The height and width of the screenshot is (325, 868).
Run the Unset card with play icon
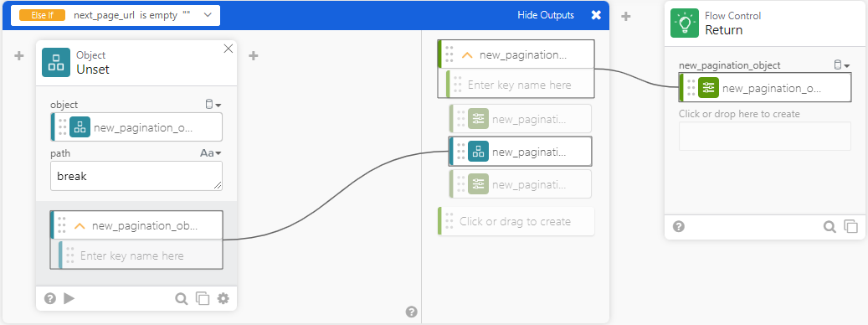pyautogui.click(x=69, y=298)
